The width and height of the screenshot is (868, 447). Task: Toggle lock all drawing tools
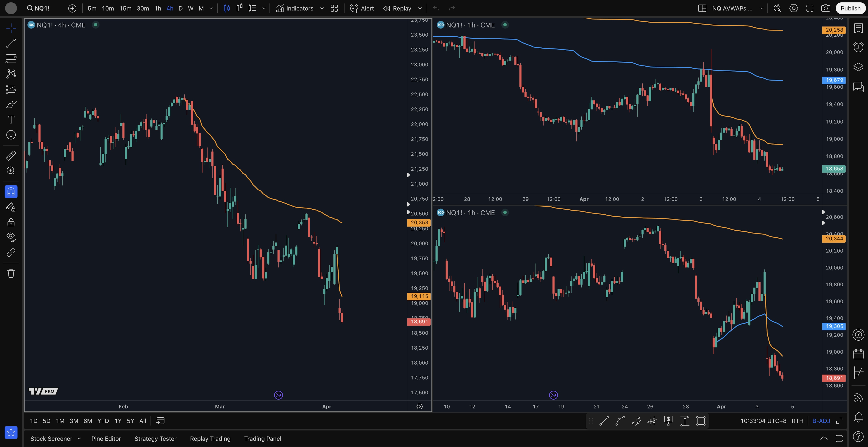[x=11, y=222]
